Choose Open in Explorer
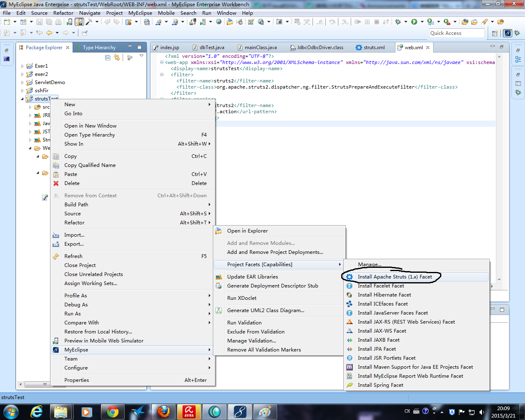The width and height of the screenshot is (525, 420). coord(279,231)
